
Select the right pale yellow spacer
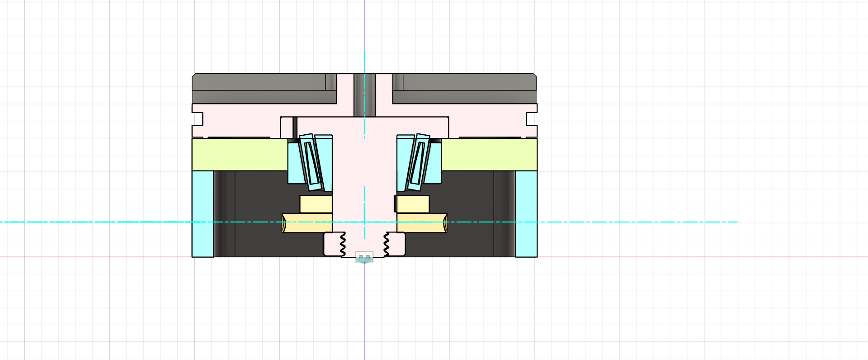413,204
